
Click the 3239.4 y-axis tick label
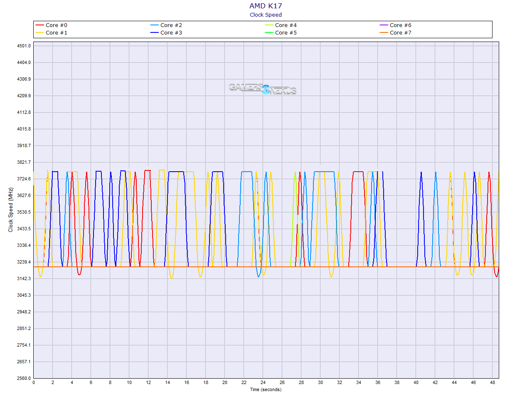(x=24, y=262)
